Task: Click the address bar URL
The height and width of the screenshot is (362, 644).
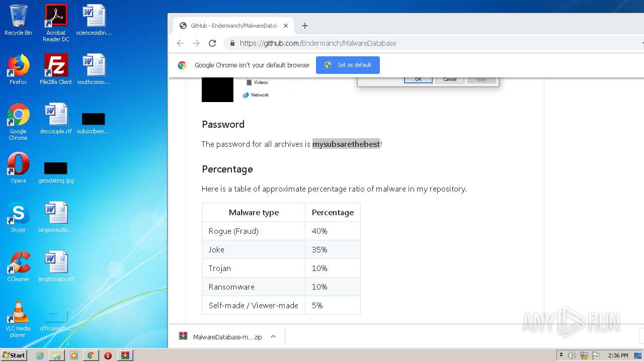Action: pyautogui.click(x=318, y=43)
